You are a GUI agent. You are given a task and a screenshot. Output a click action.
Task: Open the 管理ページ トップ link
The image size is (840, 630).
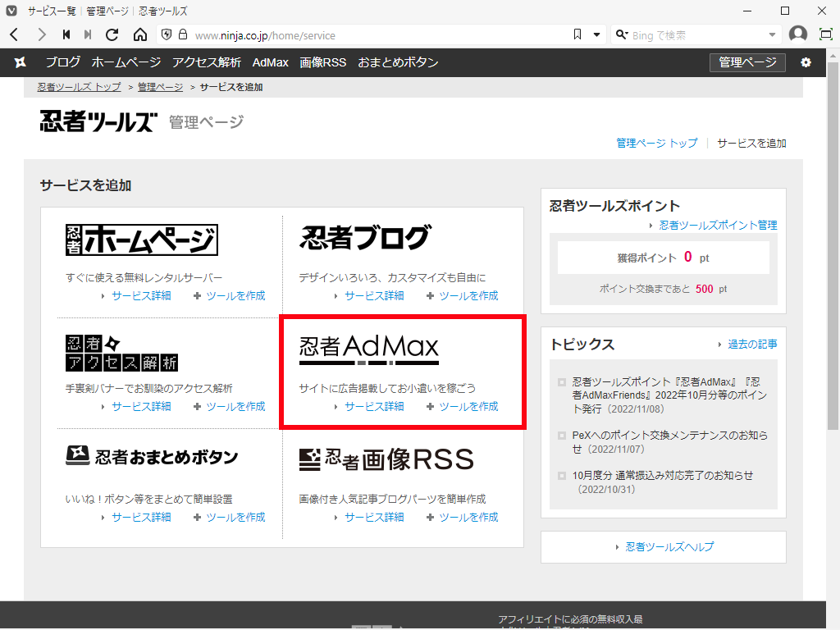(x=657, y=143)
